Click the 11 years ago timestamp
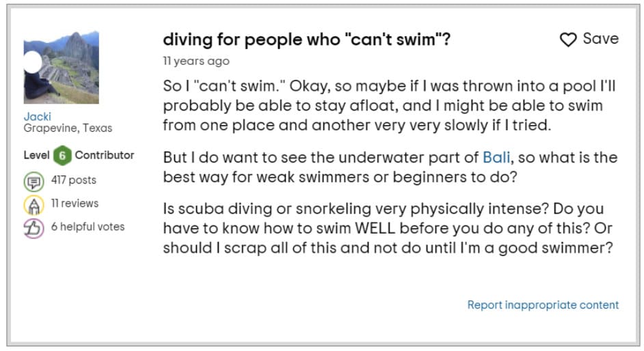Image resolution: width=644 pixels, height=351 pixels. (196, 61)
